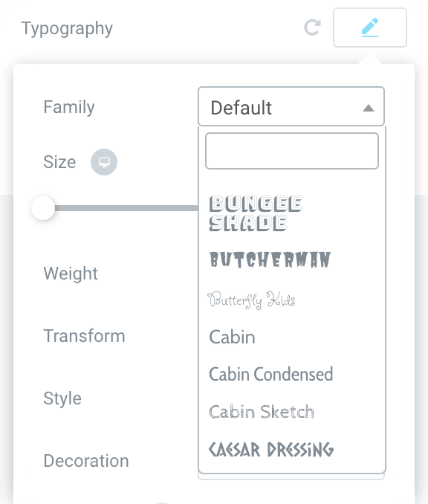The image size is (428, 504).
Task: Pick the Caesar Dressing font
Action: pos(271,449)
